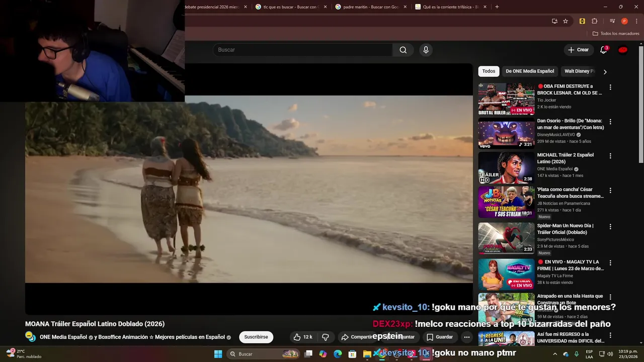
Task: Open the volume icon in system tray
Action: (x=610, y=354)
